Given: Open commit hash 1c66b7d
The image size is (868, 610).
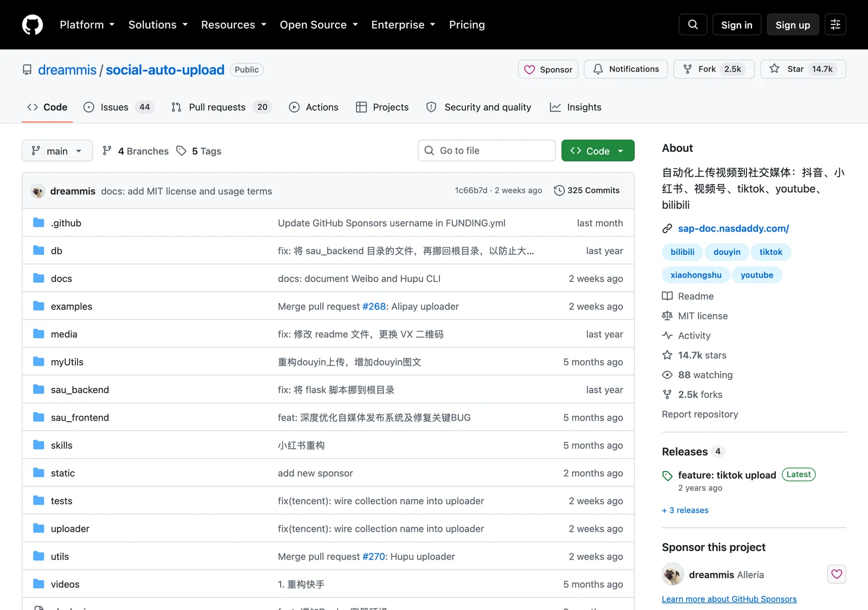Looking at the screenshot, I should pos(471,190).
